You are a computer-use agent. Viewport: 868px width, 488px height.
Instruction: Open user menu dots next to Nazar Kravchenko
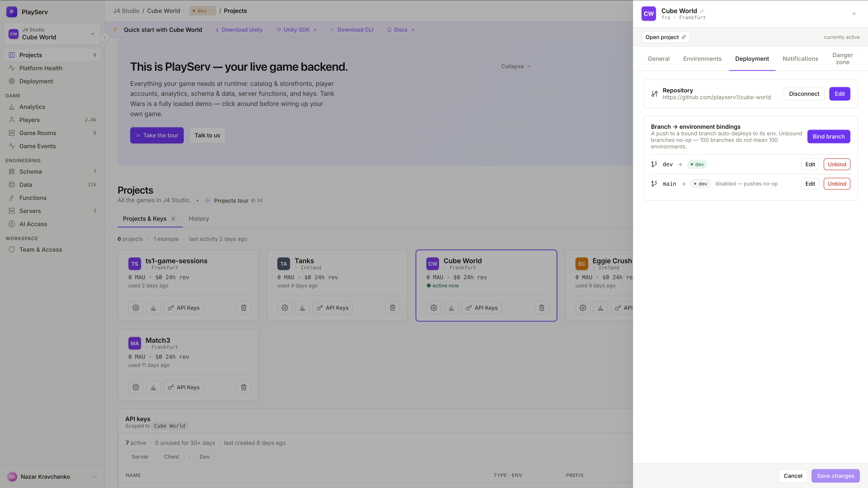(x=95, y=476)
